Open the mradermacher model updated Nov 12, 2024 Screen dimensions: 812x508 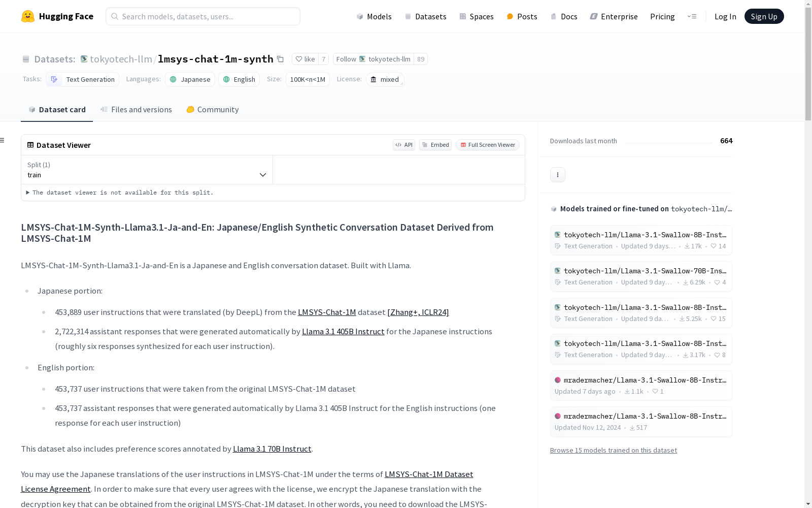pyautogui.click(x=641, y=422)
